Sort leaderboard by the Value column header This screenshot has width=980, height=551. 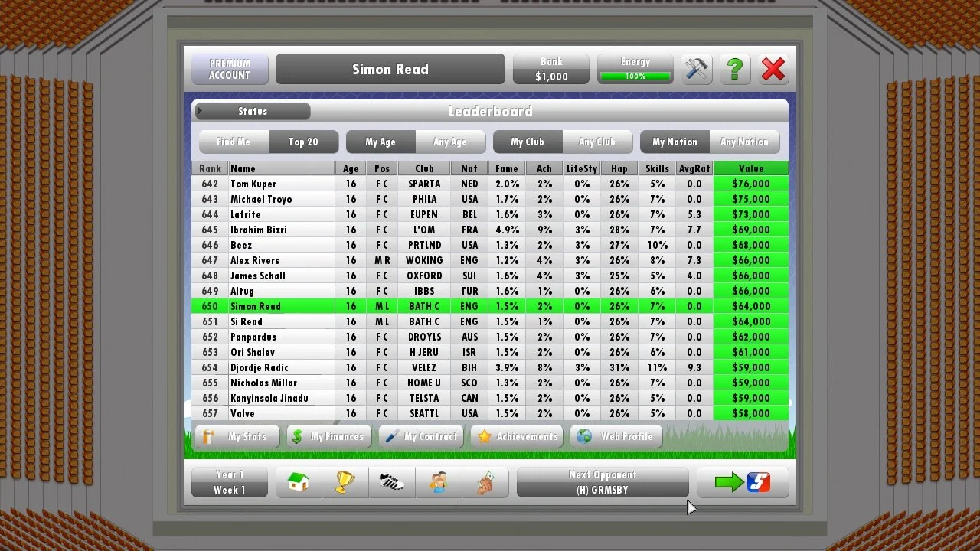[750, 168]
